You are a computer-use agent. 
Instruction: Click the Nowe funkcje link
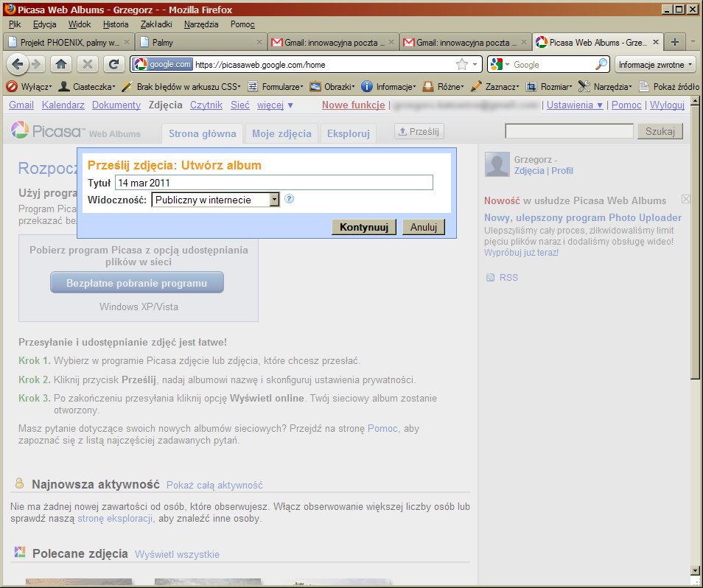tap(353, 105)
